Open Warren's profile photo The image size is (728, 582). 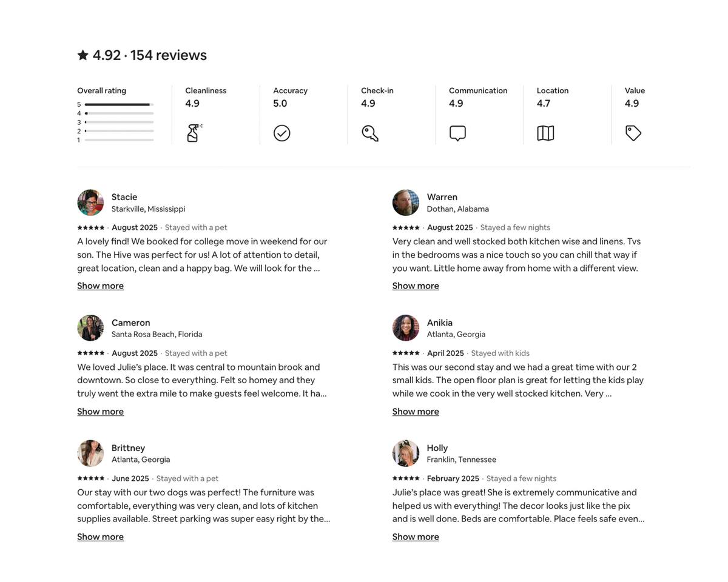406,202
